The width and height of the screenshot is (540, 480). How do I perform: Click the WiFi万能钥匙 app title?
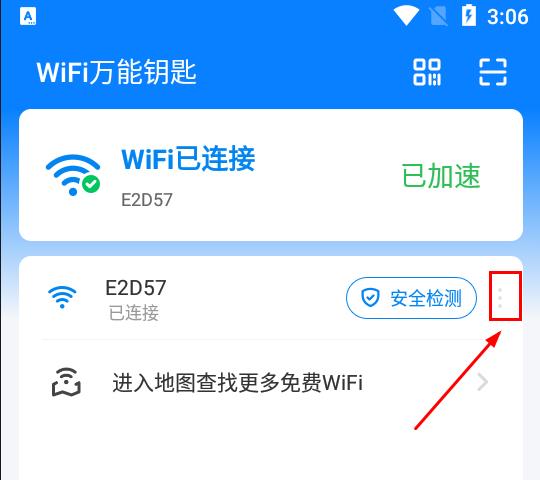click(x=116, y=72)
